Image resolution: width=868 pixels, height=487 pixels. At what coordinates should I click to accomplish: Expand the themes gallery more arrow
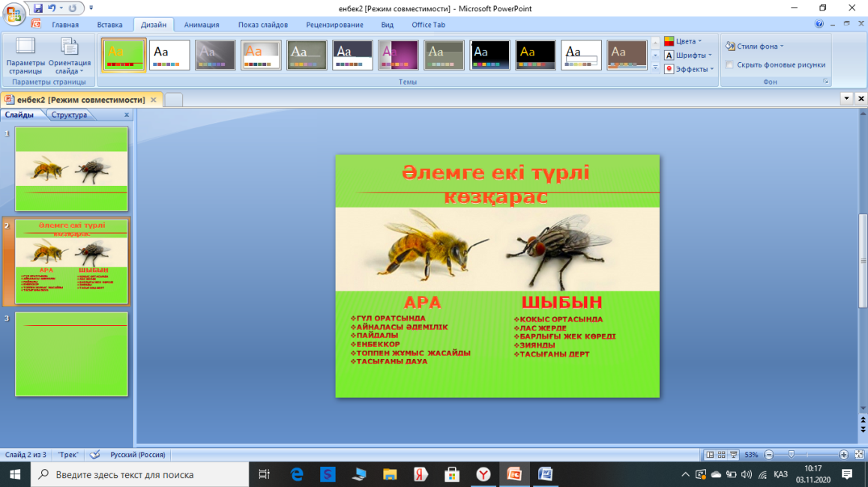click(x=655, y=68)
